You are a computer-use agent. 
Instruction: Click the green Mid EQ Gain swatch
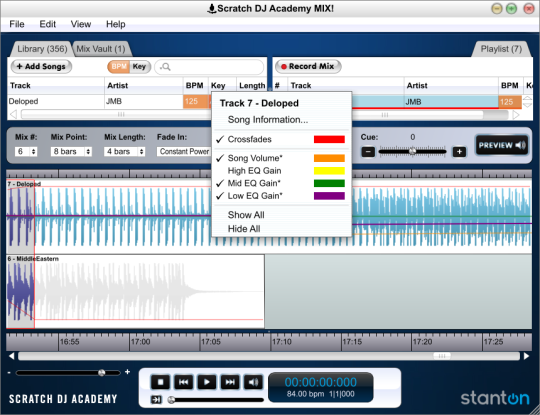[x=329, y=183]
